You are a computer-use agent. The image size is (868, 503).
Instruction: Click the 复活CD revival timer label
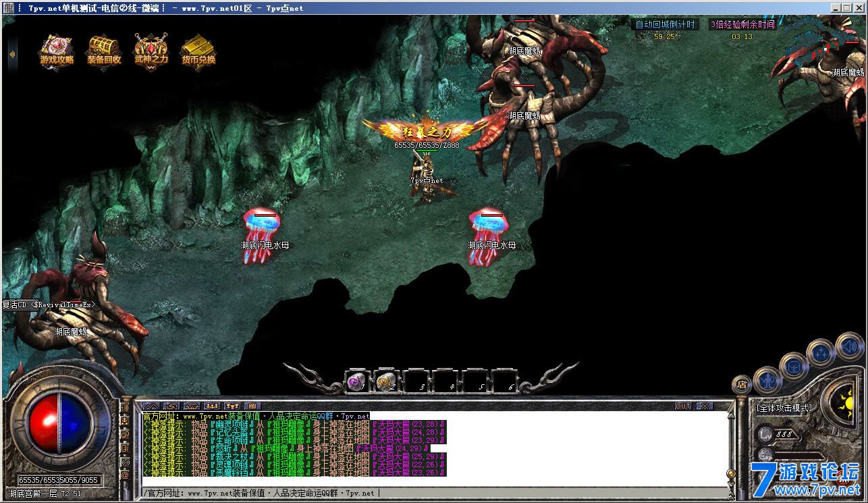pos(49,305)
